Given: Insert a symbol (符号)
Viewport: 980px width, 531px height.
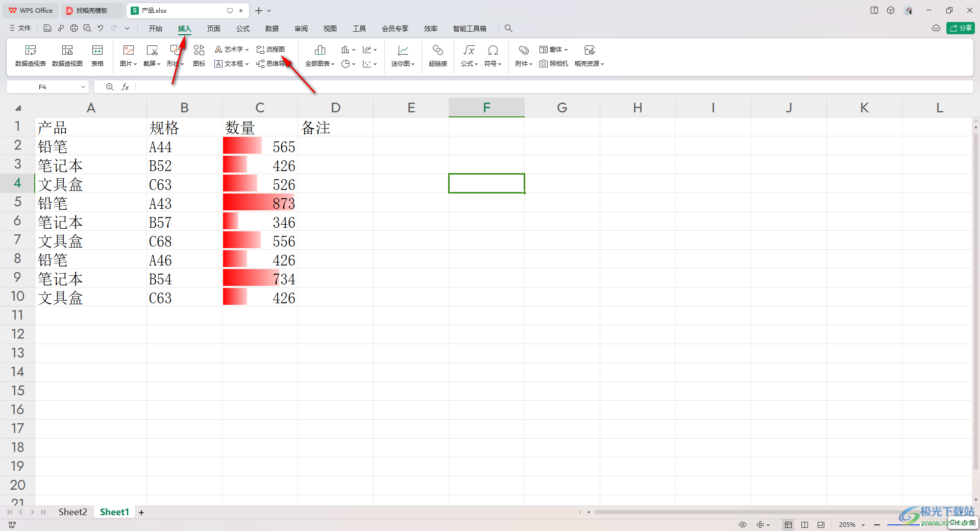Looking at the screenshot, I should [493, 56].
